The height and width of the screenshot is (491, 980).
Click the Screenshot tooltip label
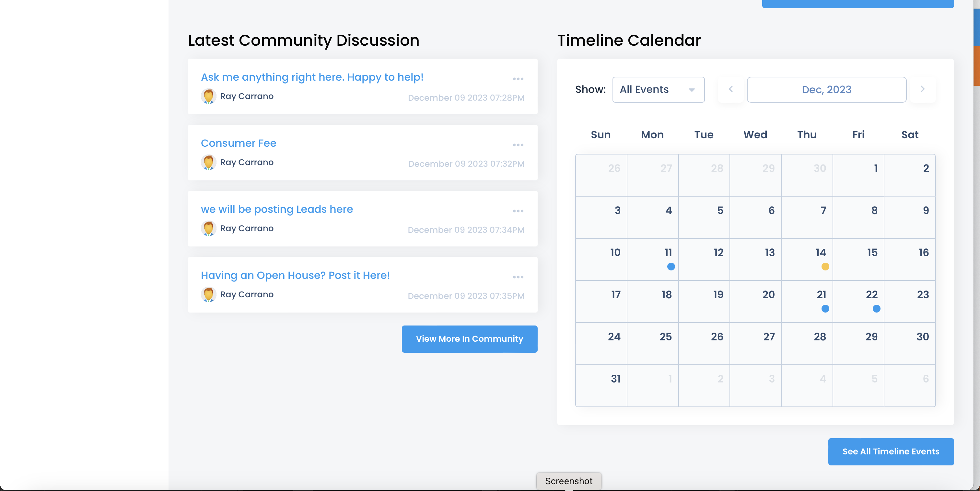(x=569, y=481)
